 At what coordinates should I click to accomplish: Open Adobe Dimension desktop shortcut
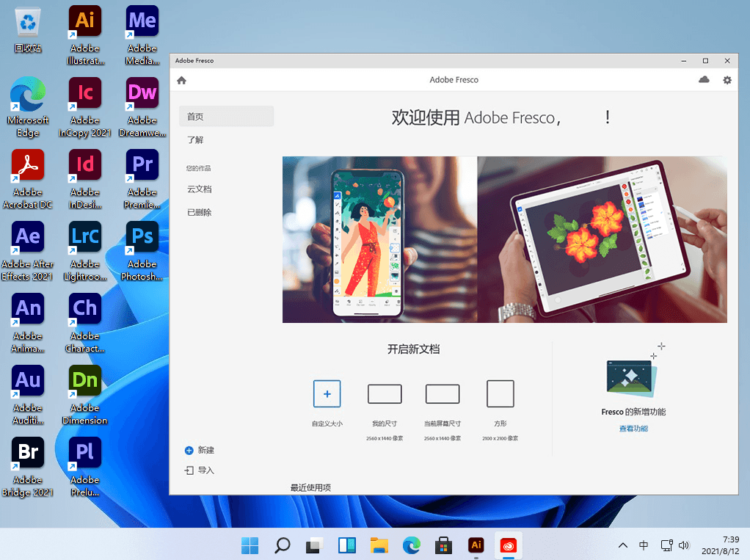coord(85,395)
